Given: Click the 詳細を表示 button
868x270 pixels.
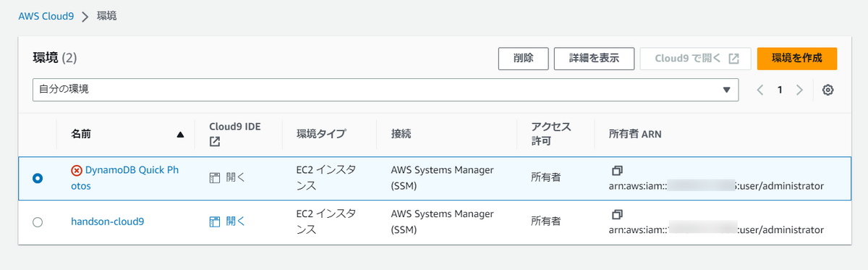Looking at the screenshot, I should click(594, 59).
